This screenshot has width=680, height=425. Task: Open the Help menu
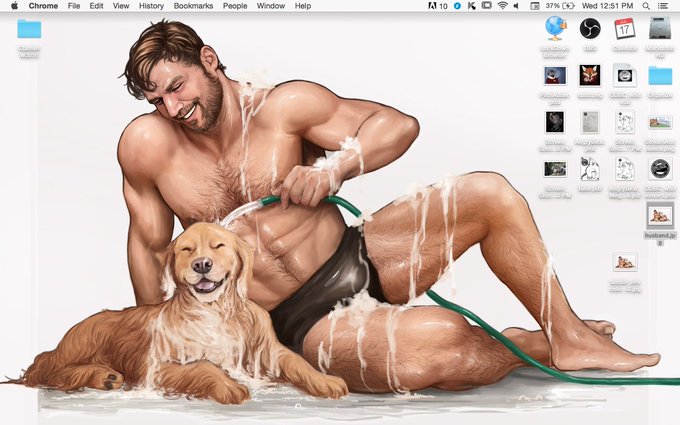click(x=303, y=6)
